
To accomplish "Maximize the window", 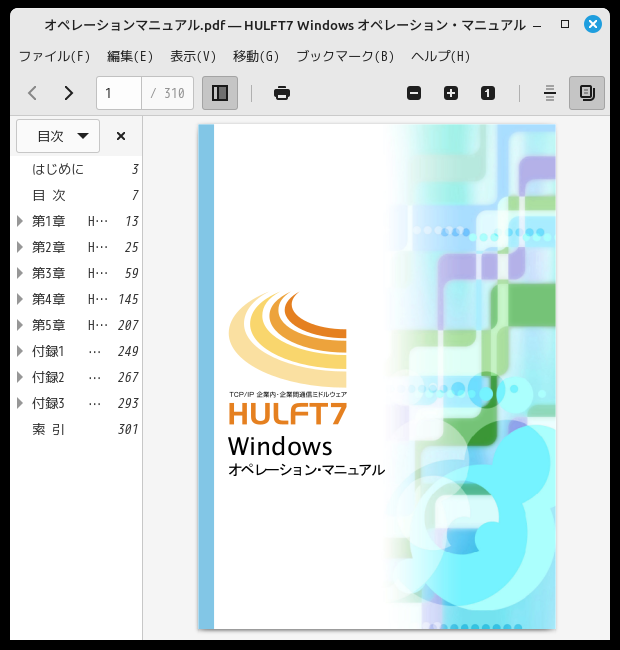I will point(564,24).
